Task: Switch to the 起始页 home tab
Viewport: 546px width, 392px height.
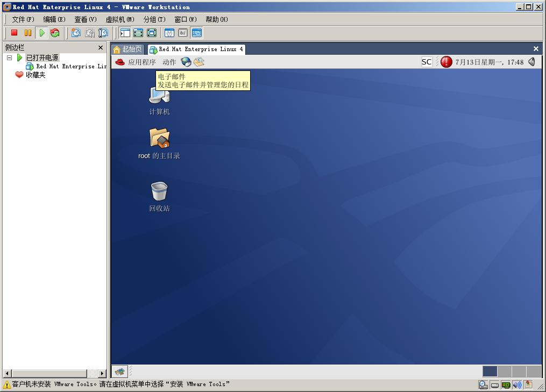Action: tap(127, 49)
